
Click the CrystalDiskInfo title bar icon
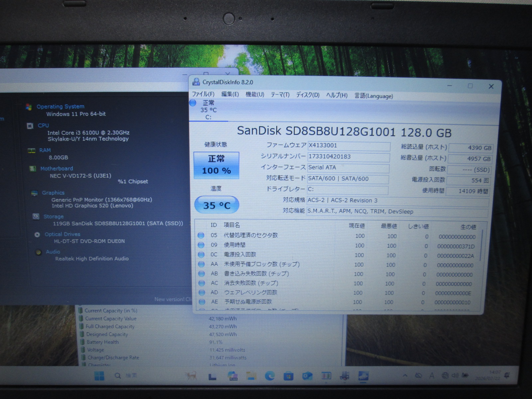196,82
